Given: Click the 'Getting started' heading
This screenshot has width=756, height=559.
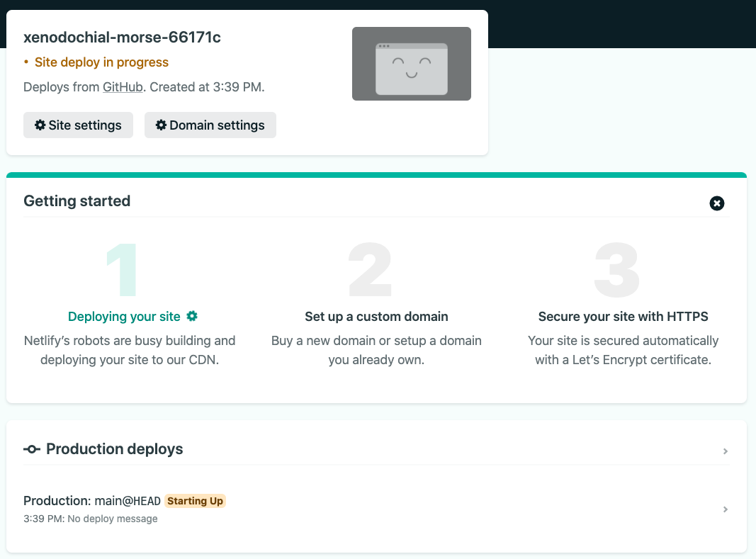Looking at the screenshot, I should tap(77, 201).
